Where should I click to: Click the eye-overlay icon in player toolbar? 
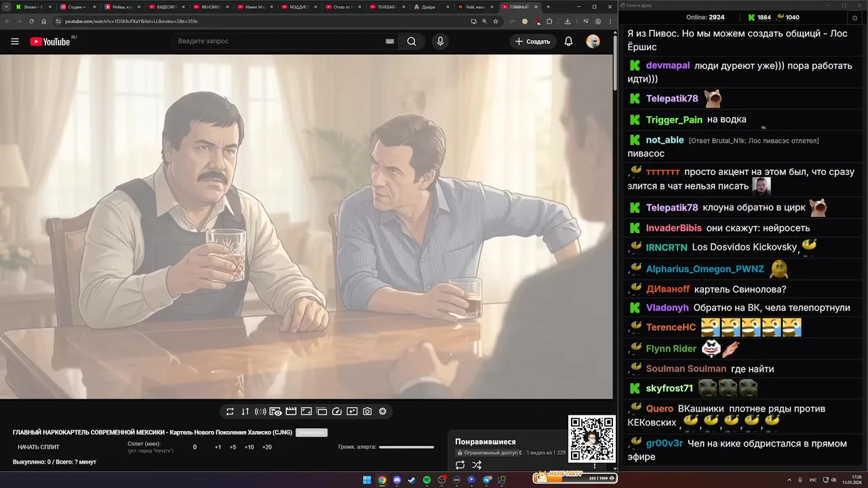[275, 411]
